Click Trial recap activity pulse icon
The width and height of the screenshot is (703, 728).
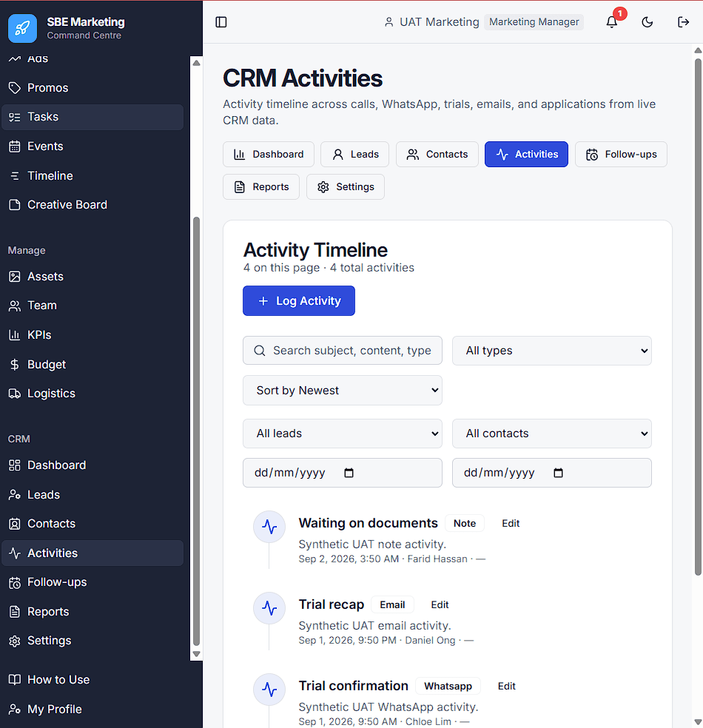pyautogui.click(x=269, y=608)
